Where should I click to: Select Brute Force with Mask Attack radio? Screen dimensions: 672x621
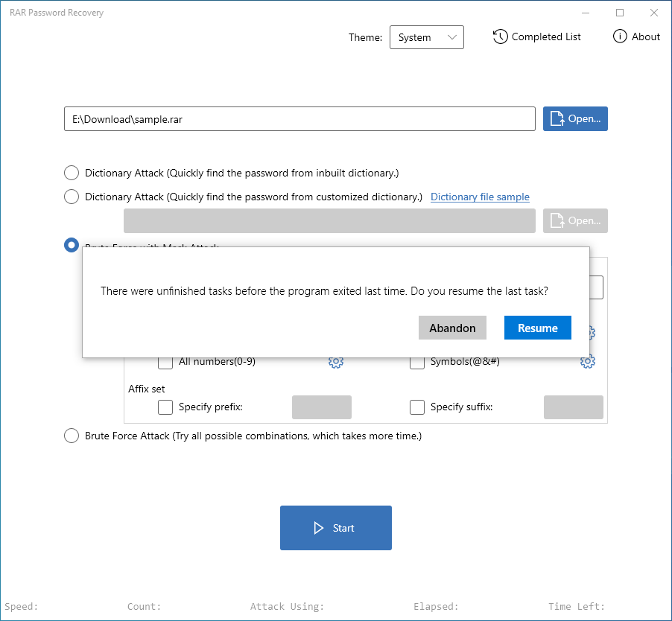pos(72,246)
